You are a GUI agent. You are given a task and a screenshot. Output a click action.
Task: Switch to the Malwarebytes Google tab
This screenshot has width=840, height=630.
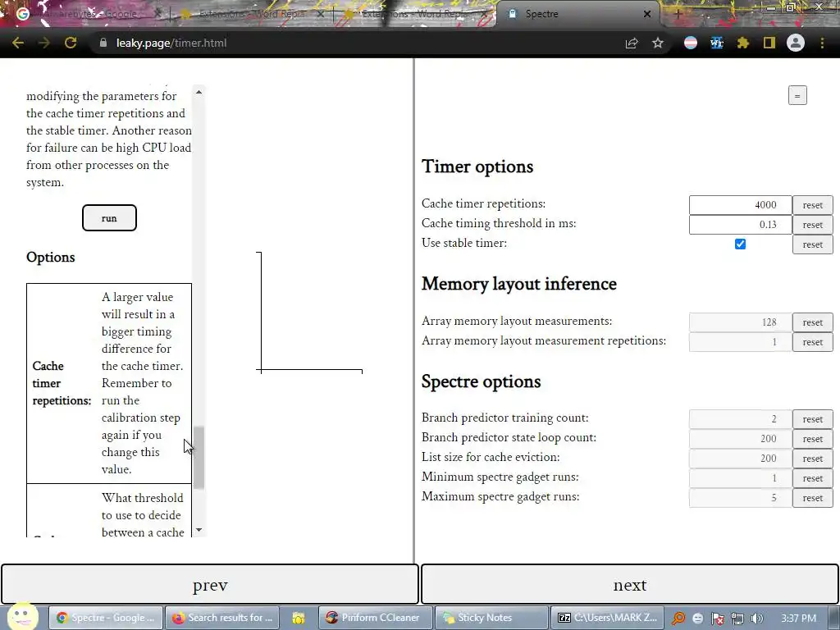pyautogui.click(x=89, y=14)
